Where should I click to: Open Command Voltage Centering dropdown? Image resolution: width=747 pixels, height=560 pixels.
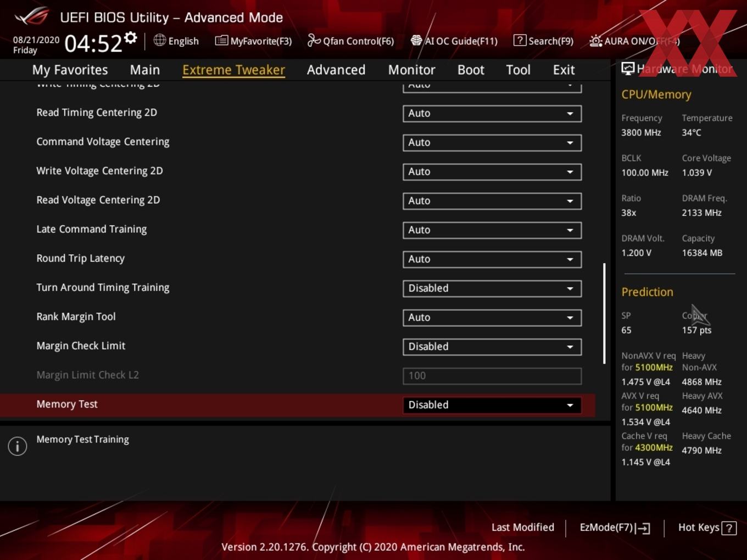(x=492, y=143)
